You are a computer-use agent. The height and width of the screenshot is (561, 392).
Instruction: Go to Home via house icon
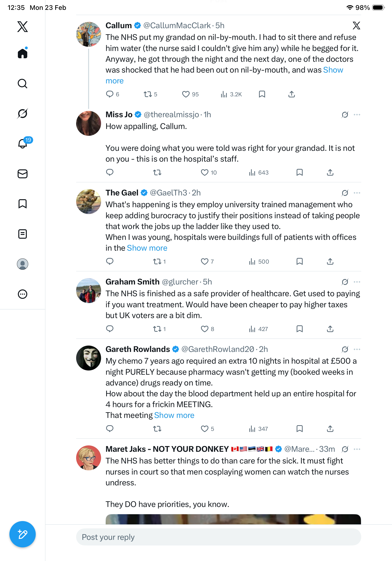coord(23,53)
